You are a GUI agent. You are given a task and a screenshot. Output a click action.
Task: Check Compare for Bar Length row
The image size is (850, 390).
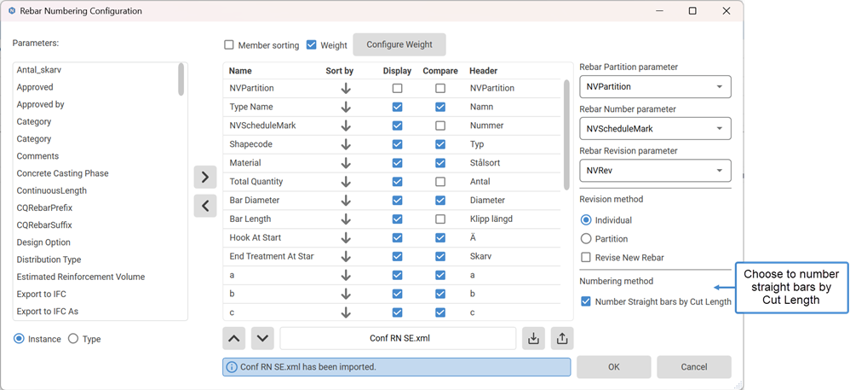coord(440,219)
